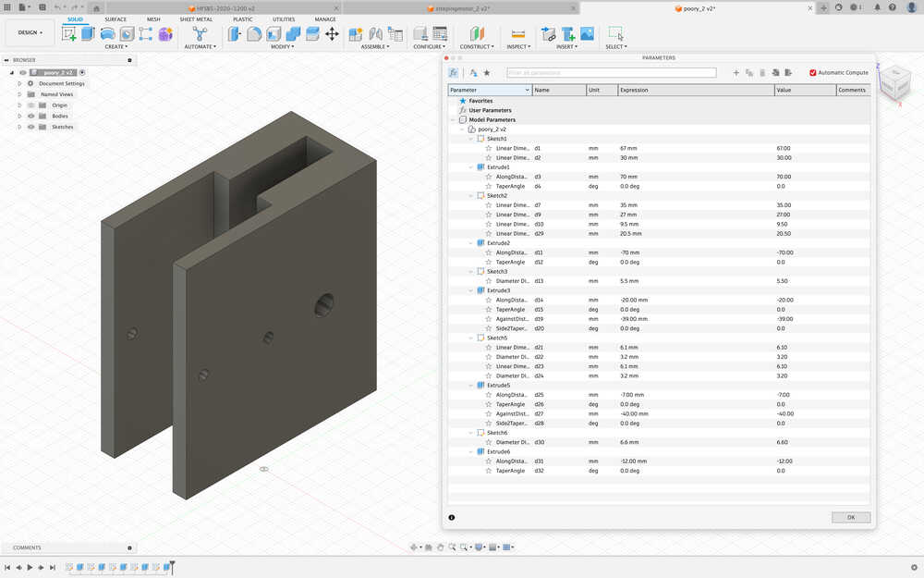Switch to the Plastic tab
Viewport: 924px width, 578px height.
pos(243,19)
